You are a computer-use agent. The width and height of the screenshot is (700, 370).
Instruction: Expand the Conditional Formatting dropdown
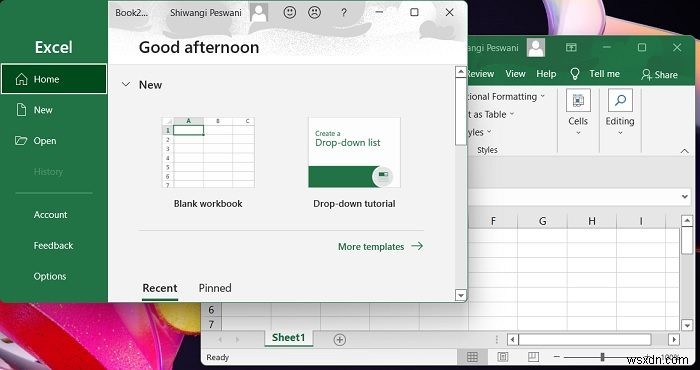pos(542,96)
